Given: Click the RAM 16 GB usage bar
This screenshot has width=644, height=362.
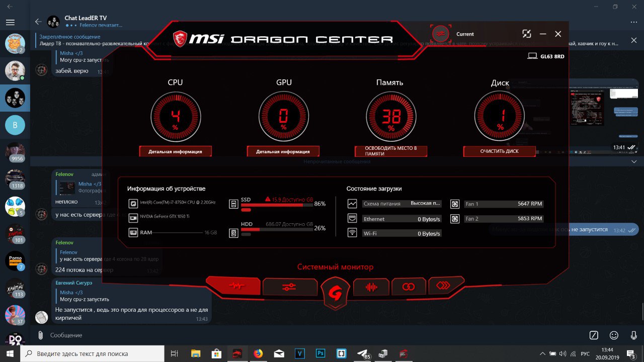Looking at the screenshot, I should 179,233.
